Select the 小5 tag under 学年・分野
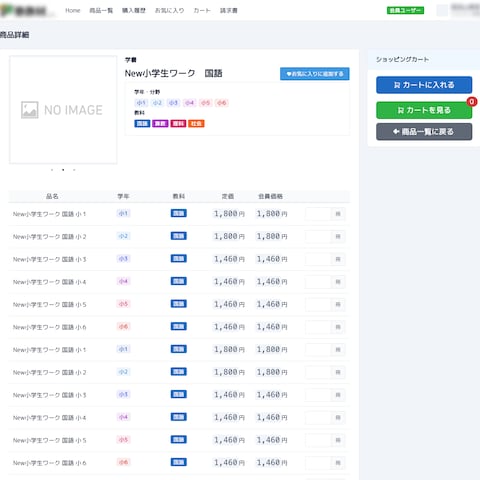The image size is (480, 480). tap(205, 103)
